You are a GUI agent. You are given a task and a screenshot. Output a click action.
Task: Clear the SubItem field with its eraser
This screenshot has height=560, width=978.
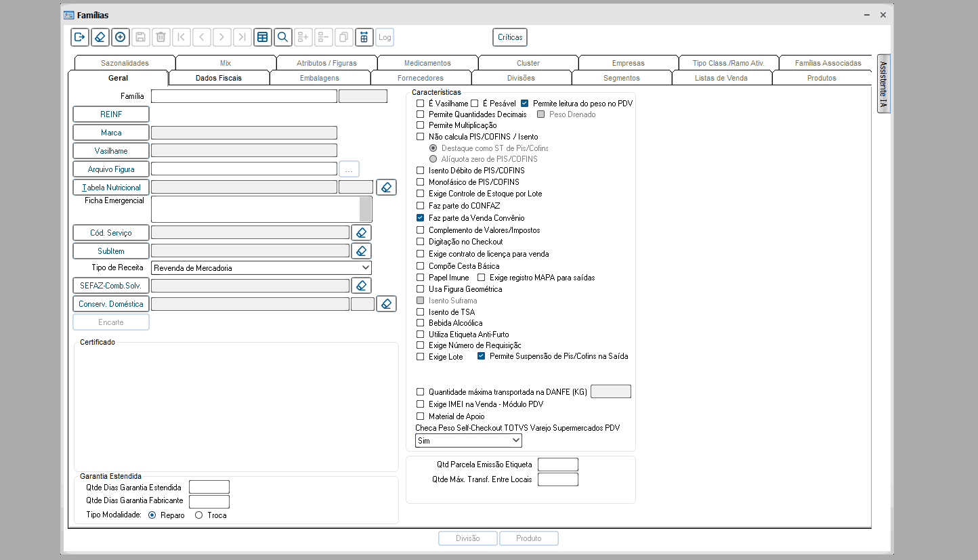(361, 251)
